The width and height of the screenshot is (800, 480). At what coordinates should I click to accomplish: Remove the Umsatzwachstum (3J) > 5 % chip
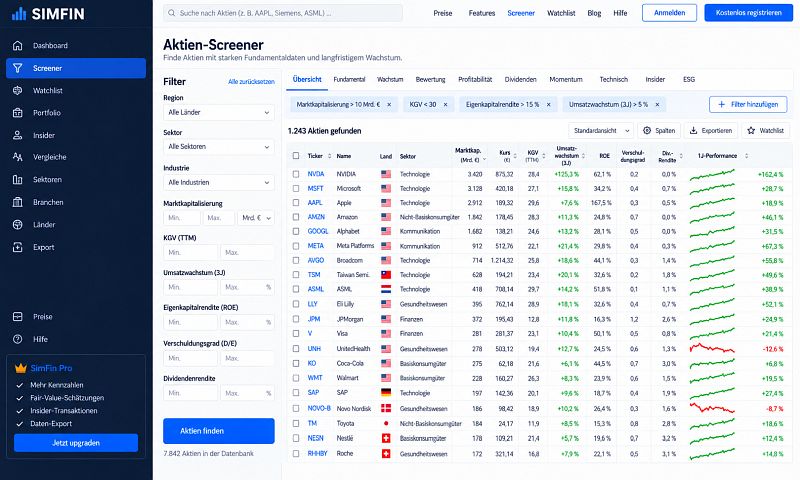[x=658, y=105]
